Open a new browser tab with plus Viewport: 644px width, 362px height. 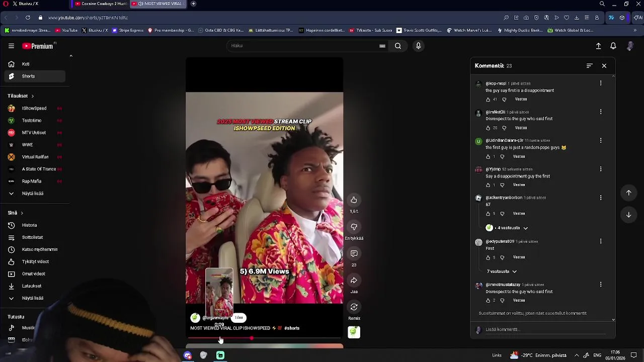point(193,4)
